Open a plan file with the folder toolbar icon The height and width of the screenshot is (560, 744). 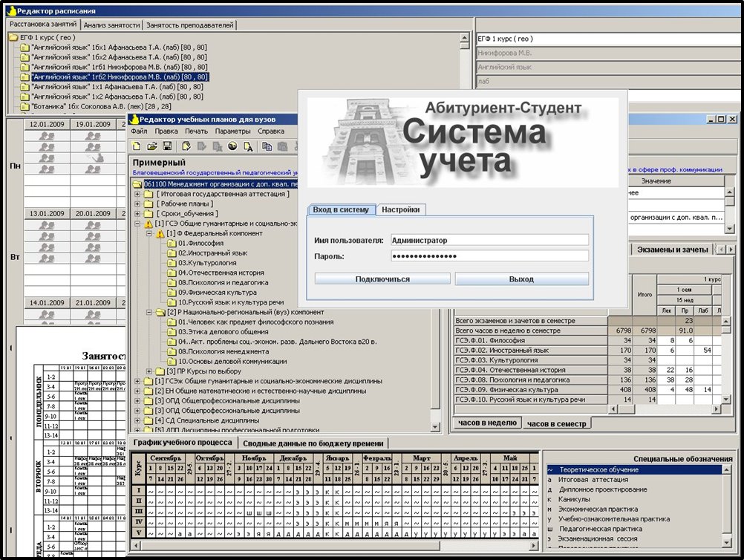(x=151, y=146)
